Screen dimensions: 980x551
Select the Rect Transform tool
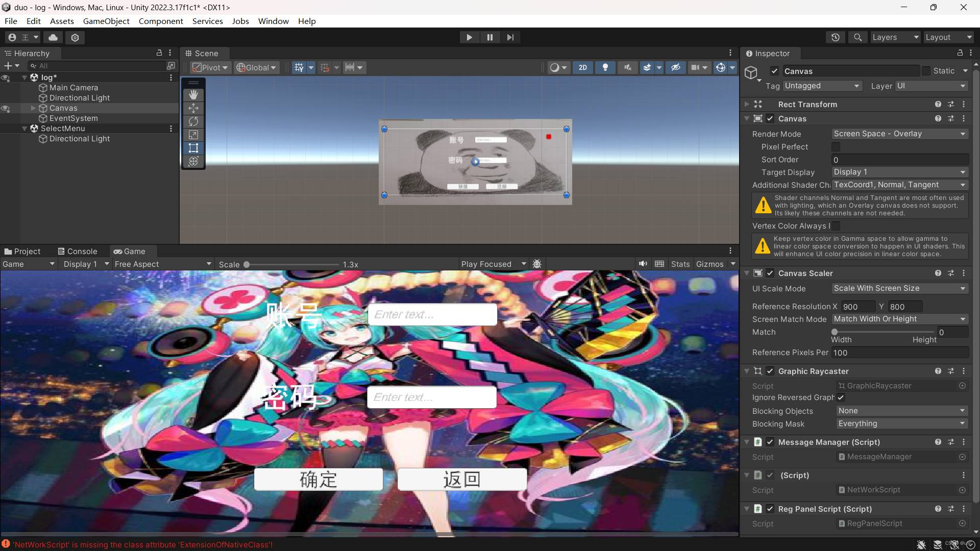click(193, 148)
